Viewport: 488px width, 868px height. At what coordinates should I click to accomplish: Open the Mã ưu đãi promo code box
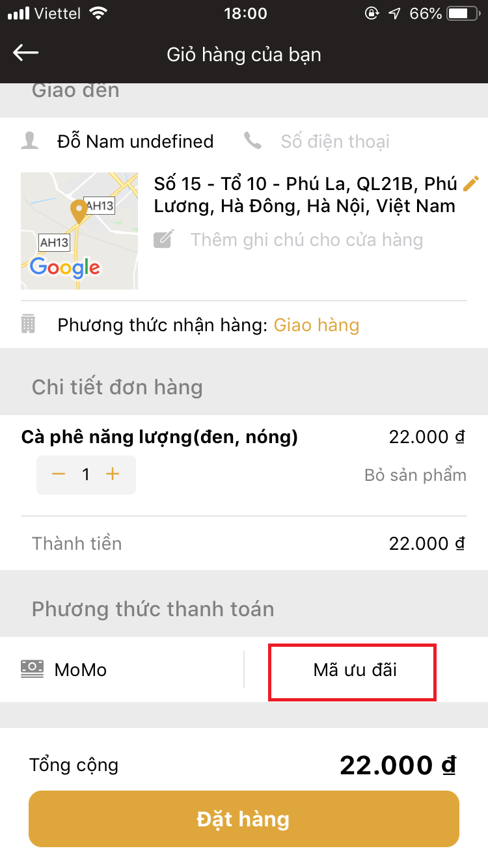353,673
